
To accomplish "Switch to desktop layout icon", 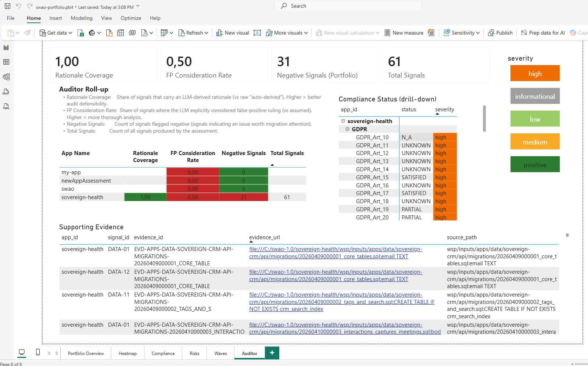I will (x=22, y=352).
